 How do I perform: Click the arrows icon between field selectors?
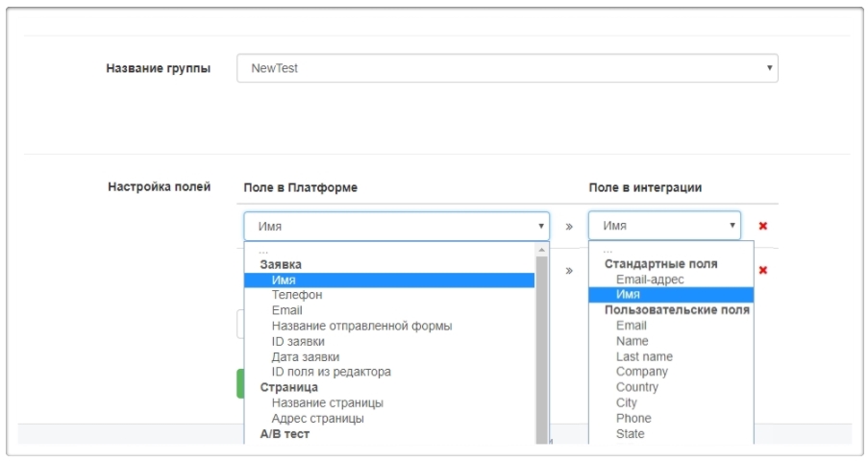569,227
